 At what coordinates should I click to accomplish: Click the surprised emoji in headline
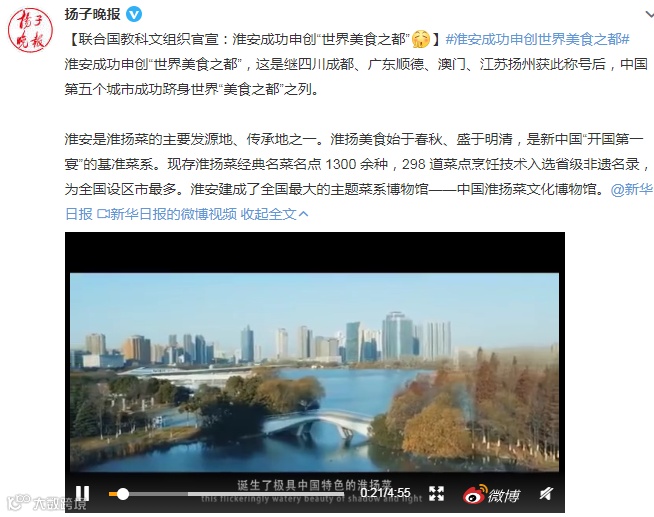point(421,39)
